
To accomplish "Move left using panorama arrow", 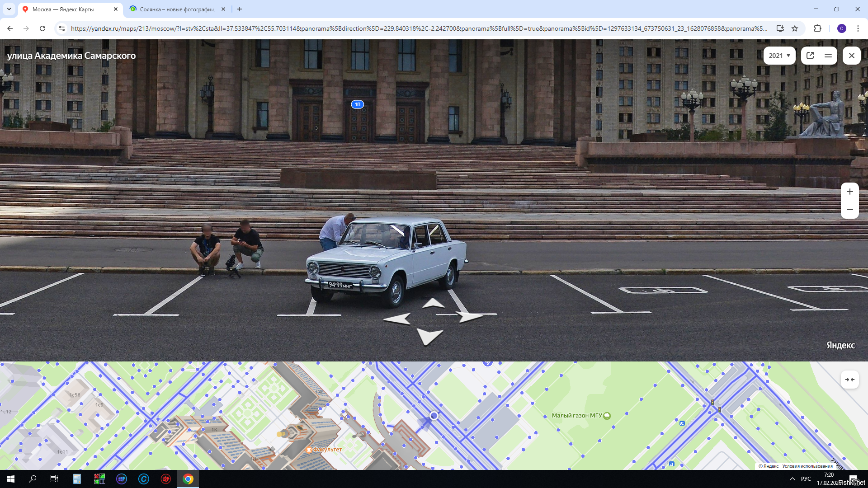I will pyautogui.click(x=397, y=319).
